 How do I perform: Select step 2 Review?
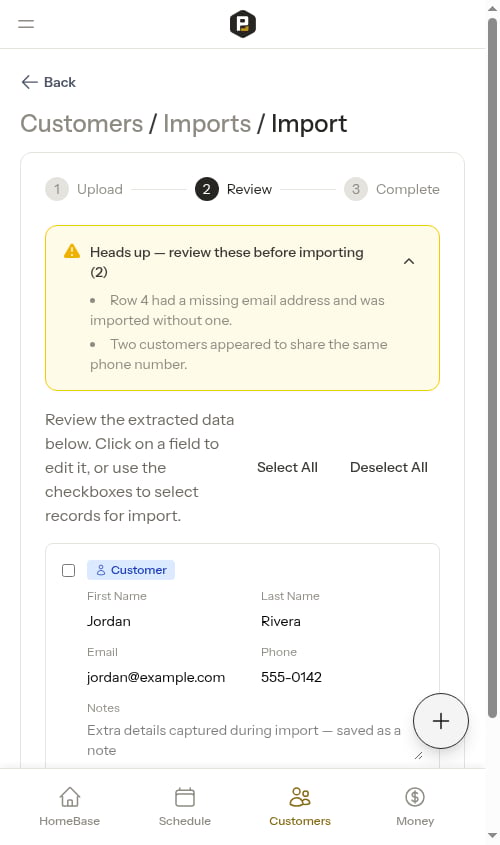click(x=234, y=189)
